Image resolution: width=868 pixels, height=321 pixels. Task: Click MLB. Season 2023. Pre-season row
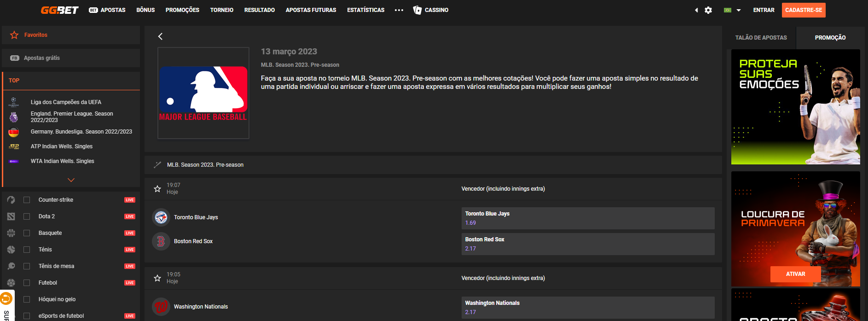[433, 165]
